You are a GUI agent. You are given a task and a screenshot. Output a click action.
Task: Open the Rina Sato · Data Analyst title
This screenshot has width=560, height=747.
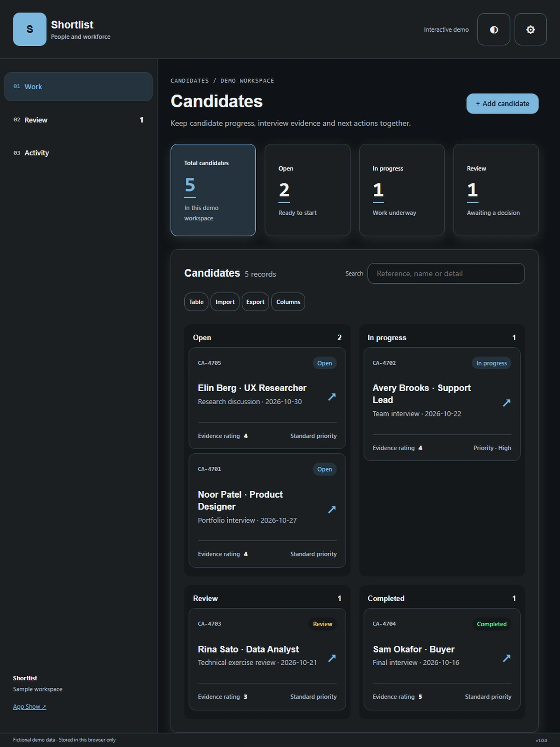click(x=248, y=649)
